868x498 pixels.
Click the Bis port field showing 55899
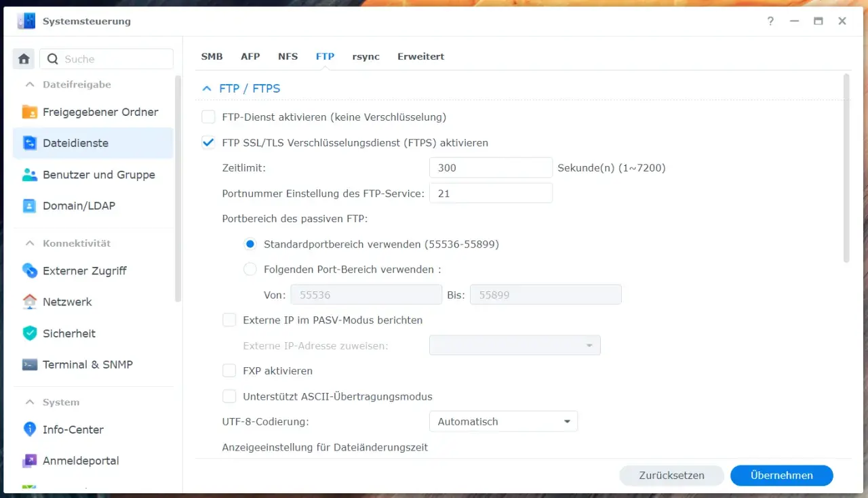545,295
